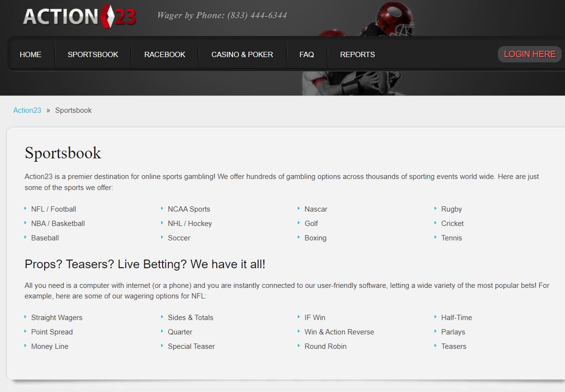Open the Reports menu item
565x392 pixels.
(x=357, y=54)
